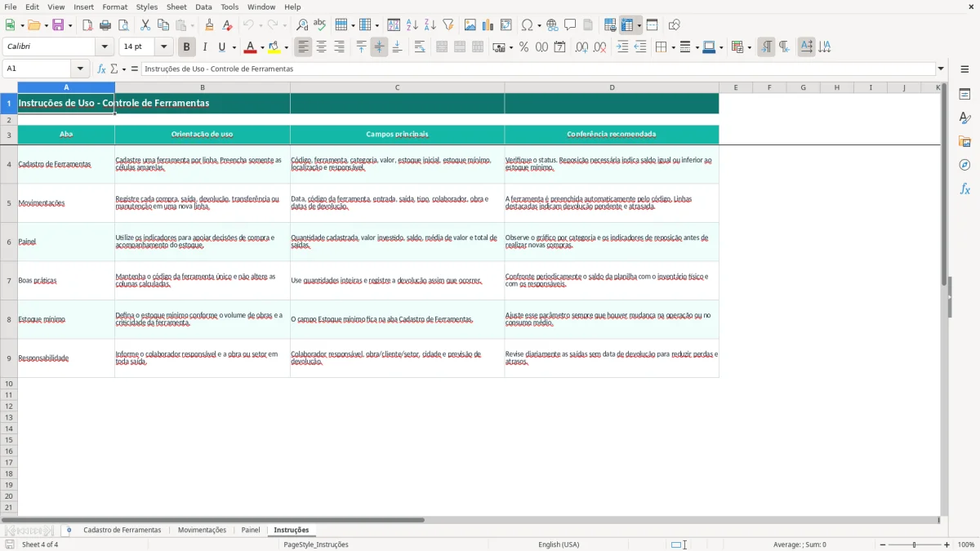
Task: Open the font color palette arrow
Action: point(263,47)
